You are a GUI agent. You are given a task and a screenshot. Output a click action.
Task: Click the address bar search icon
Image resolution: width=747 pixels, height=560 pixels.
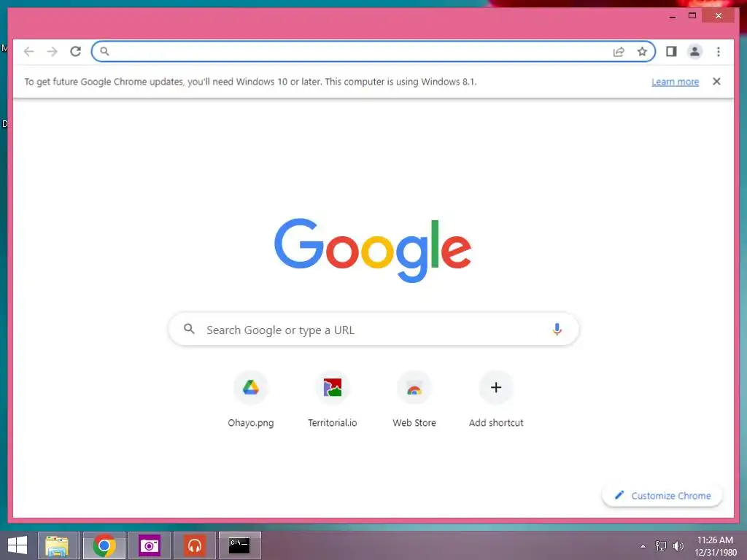104,52
